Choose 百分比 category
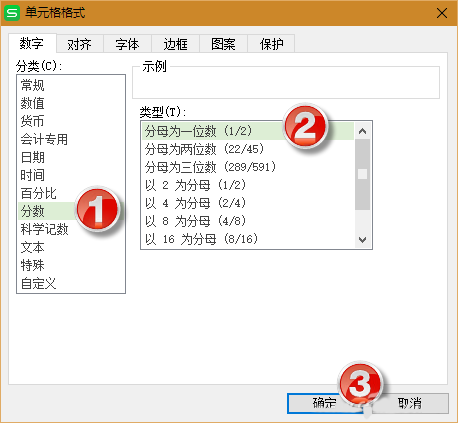The image size is (458, 423). pos(71,193)
